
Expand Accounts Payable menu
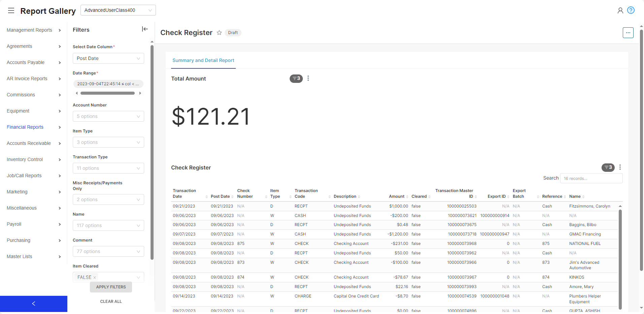coord(34,62)
